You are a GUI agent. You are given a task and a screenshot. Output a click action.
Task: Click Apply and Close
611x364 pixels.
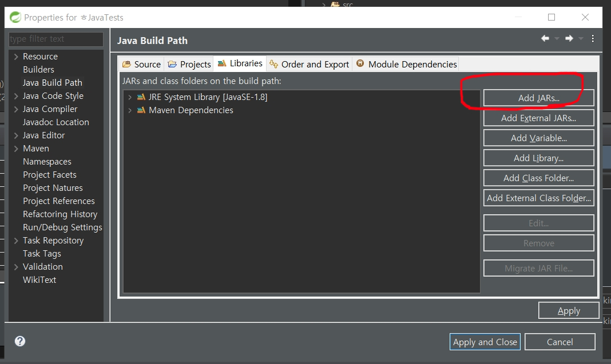485,342
